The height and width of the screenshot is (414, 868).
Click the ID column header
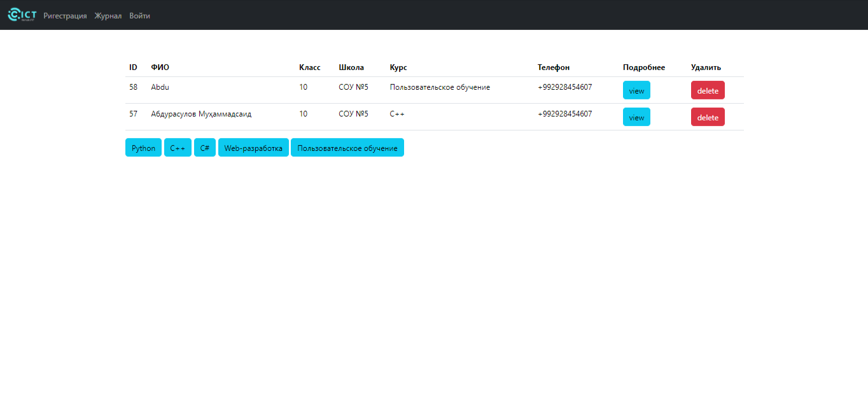tap(133, 68)
